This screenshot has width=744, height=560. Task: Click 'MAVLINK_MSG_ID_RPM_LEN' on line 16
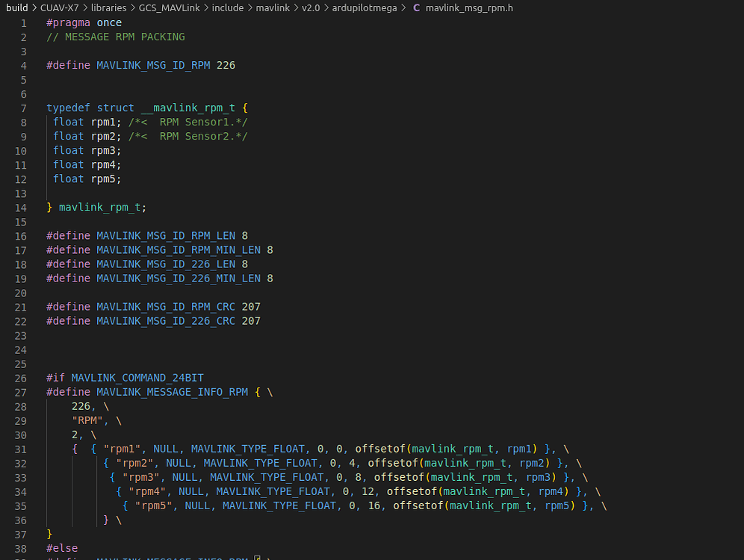tap(165, 236)
